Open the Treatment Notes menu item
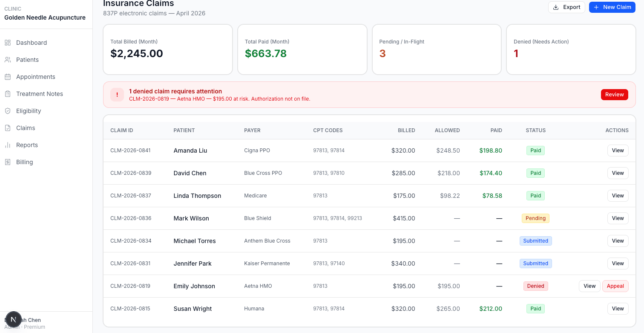This screenshot has height=333, width=644. pyautogui.click(x=39, y=94)
